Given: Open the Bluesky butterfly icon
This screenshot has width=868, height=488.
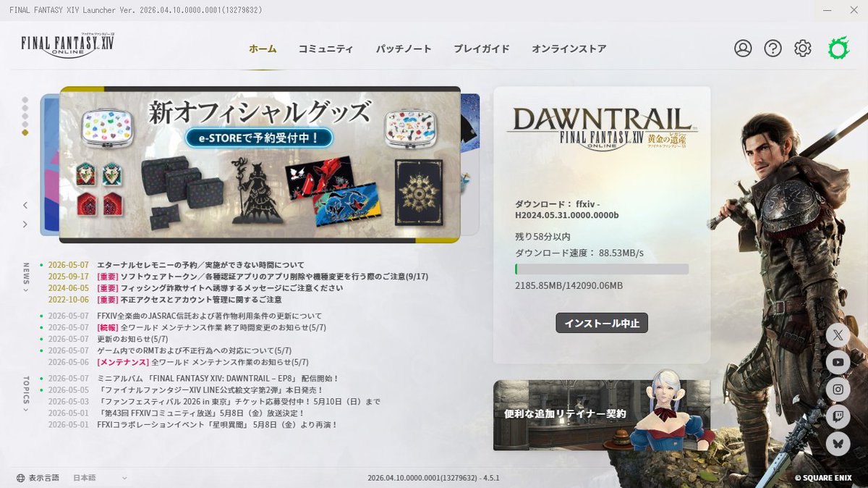Looking at the screenshot, I should click(x=838, y=444).
